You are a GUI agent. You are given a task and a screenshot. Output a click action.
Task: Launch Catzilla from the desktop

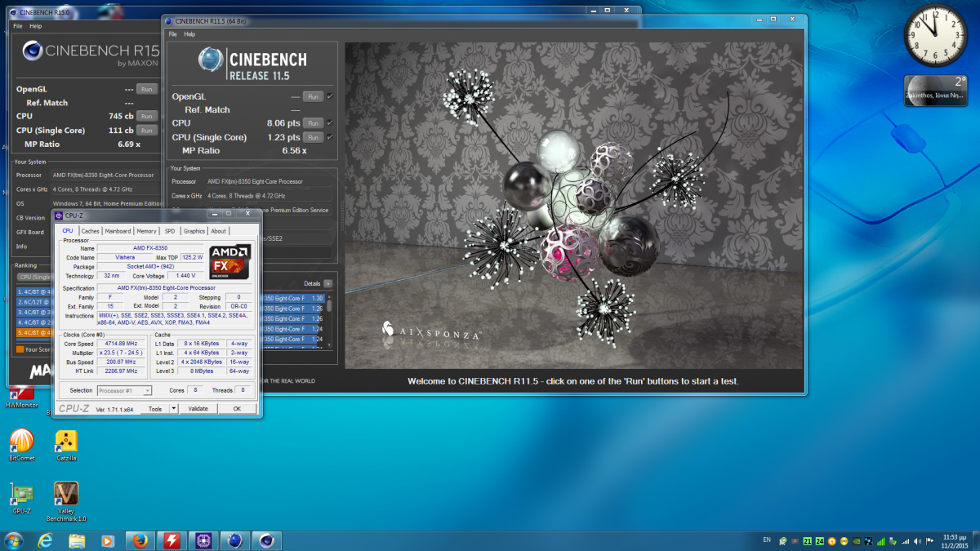point(66,445)
